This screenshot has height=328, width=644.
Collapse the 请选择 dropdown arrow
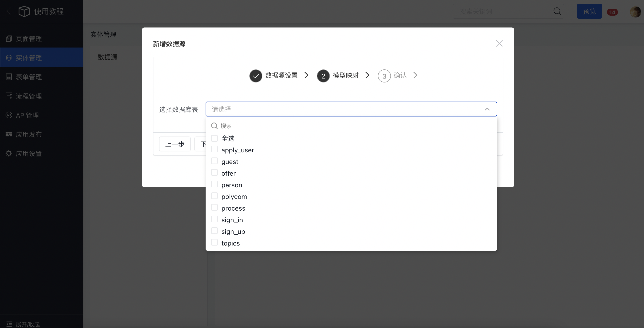(x=487, y=109)
